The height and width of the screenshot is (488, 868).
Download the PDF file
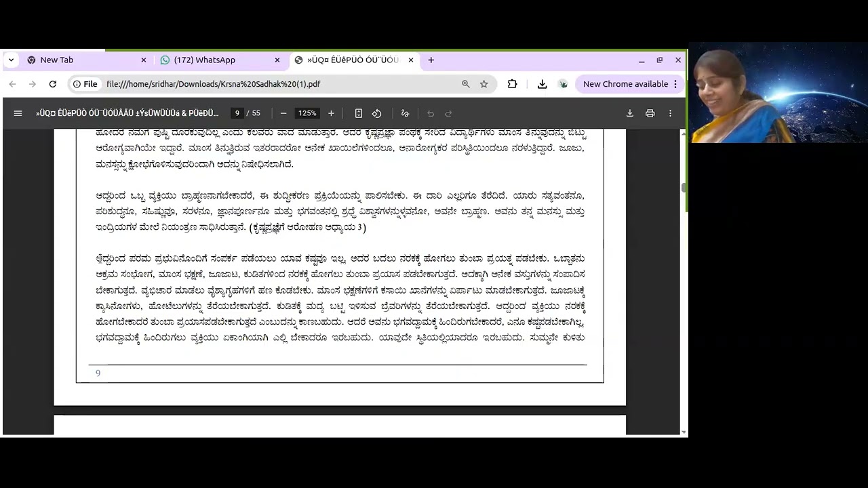tap(629, 113)
